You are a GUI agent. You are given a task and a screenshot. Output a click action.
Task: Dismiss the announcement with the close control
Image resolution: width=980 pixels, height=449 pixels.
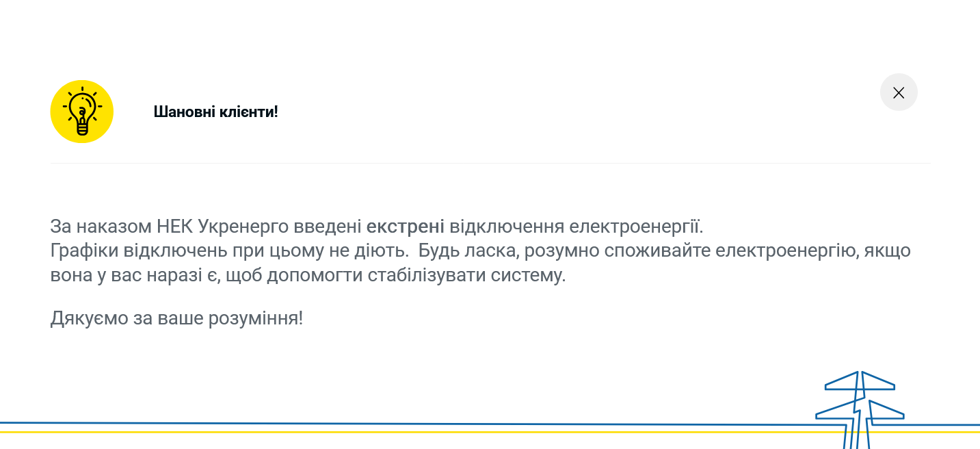point(899,92)
